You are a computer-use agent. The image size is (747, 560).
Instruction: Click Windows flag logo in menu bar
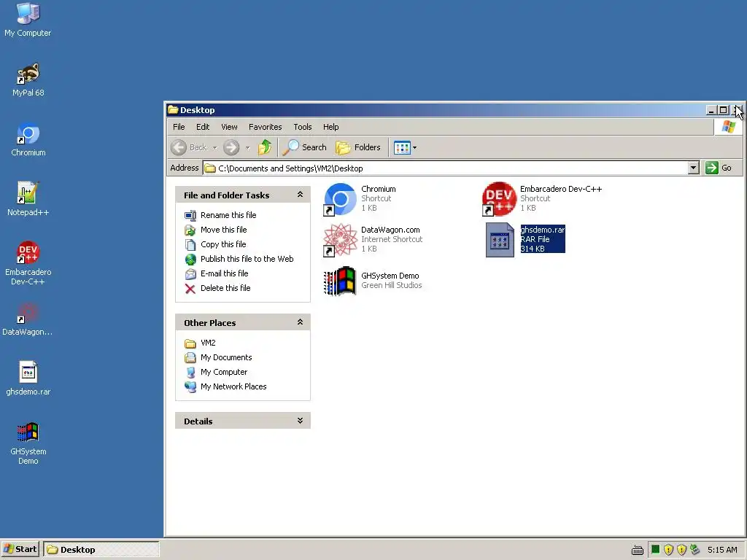click(729, 127)
